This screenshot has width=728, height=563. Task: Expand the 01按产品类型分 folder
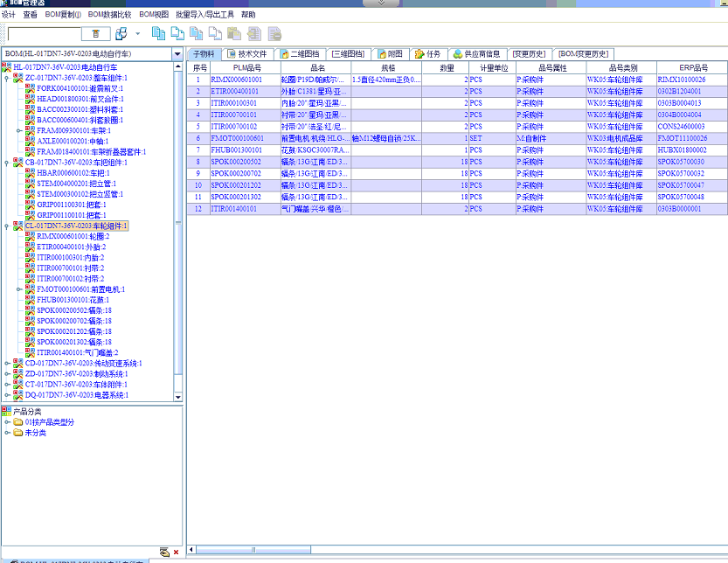click(x=7, y=422)
